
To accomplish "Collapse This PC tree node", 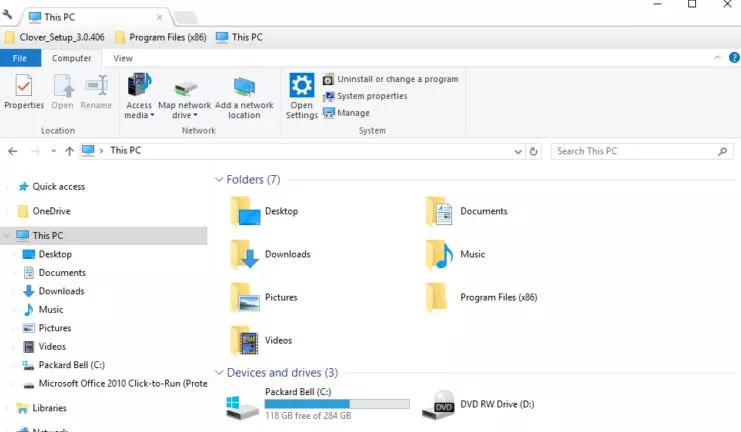I will click(7, 235).
